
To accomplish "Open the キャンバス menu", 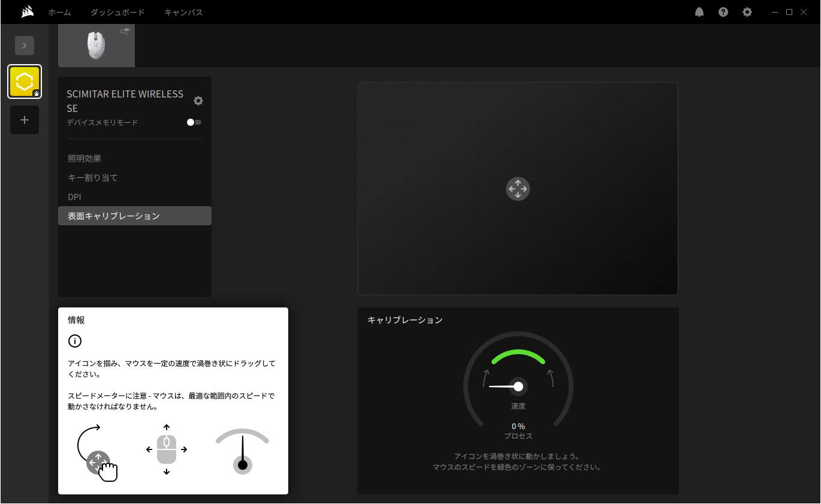I will pos(183,11).
